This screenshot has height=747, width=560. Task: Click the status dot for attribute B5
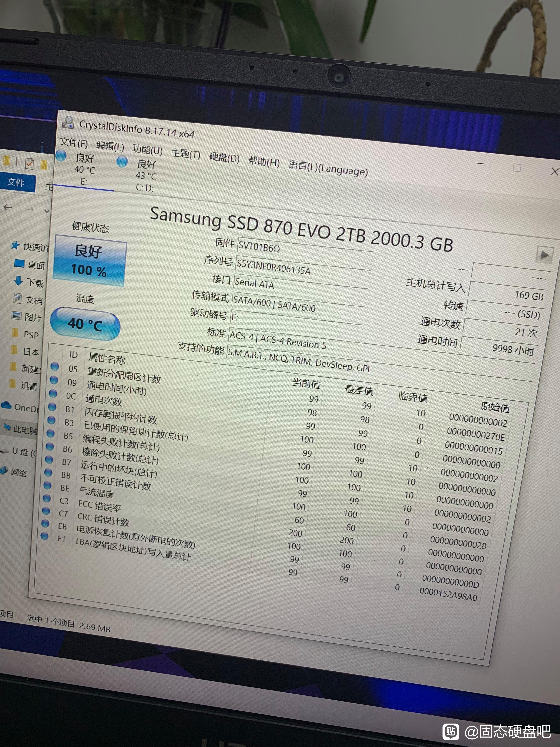(51, 433)
